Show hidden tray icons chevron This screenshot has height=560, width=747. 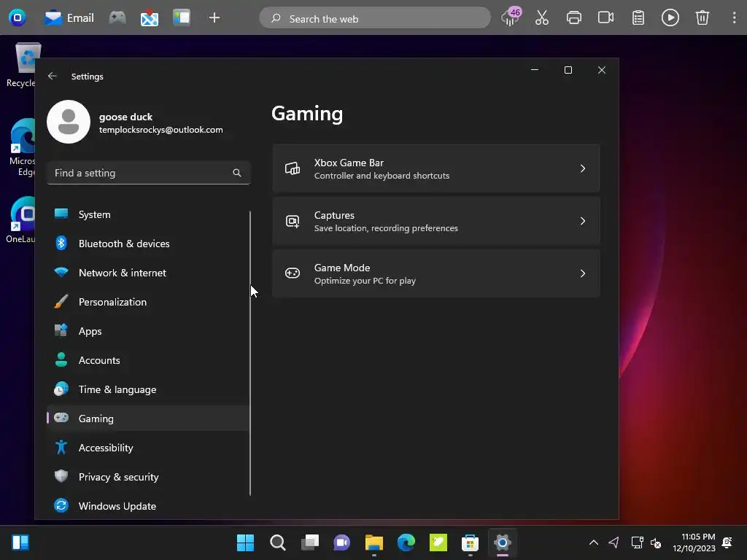594,542
